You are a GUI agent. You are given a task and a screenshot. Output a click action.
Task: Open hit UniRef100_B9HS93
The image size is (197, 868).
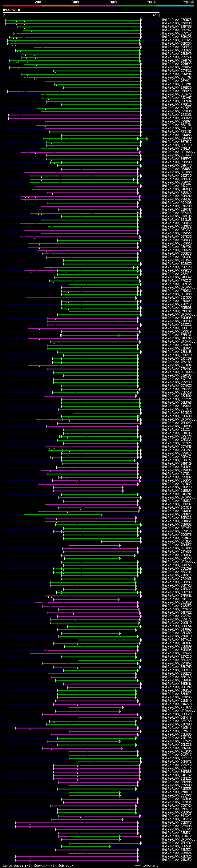[177, 37]
